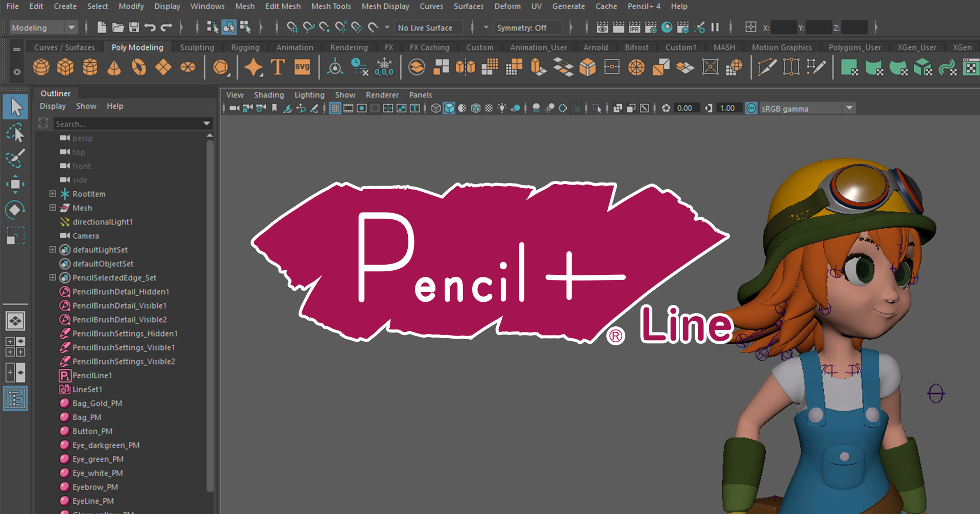Viewport: 980px width, 514px height.
Task: Enable the resolution gate in the viewport
Action: point(361,108)
